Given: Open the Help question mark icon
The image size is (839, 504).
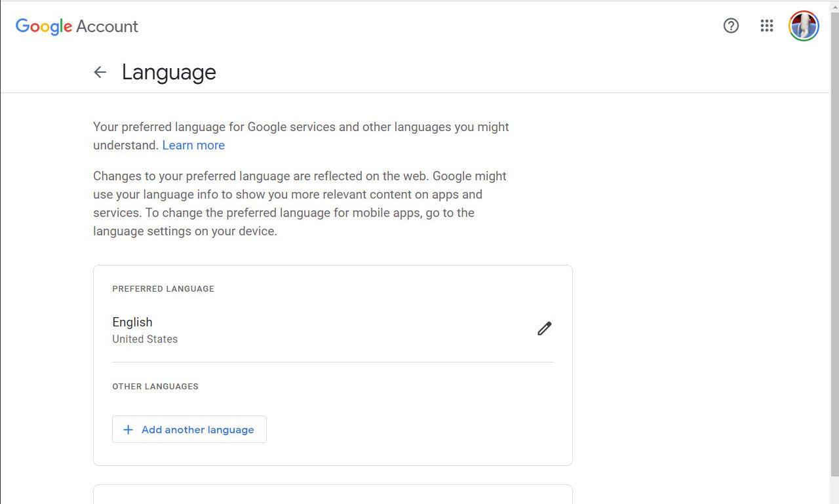Looking at the screenshot, I should pos(731,26).
